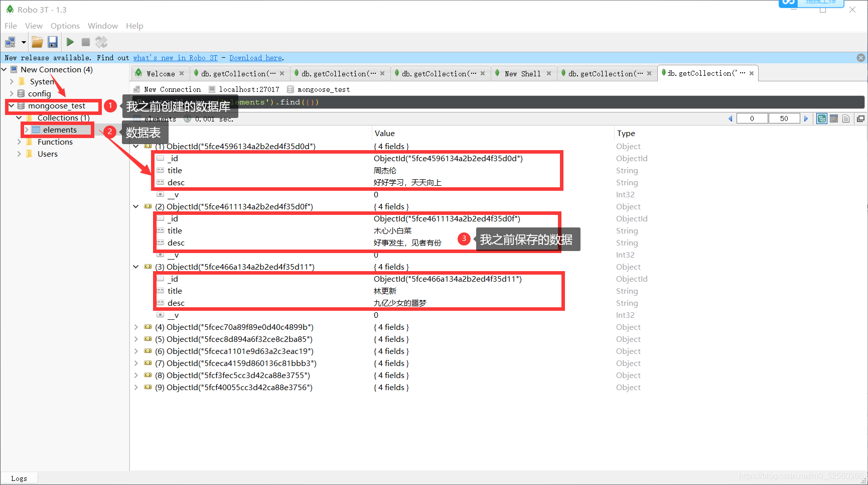Click the Connect toolbar icon

click(x=10, y=42)
